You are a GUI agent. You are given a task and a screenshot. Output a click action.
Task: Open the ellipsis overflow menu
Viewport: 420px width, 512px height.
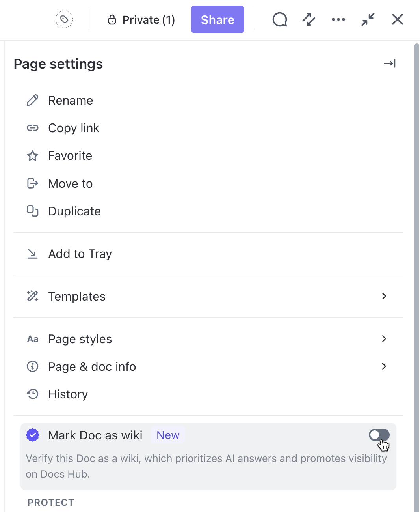coord(338,19)
